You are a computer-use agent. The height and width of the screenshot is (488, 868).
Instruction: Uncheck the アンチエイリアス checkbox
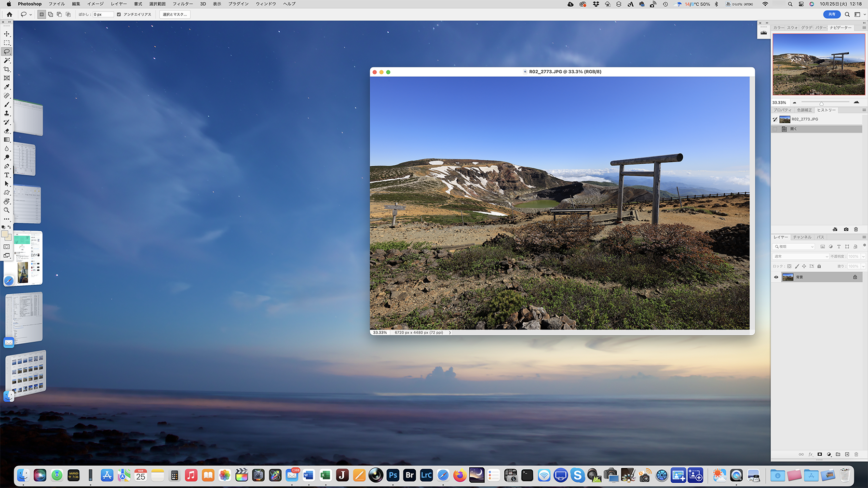point(119,14)
